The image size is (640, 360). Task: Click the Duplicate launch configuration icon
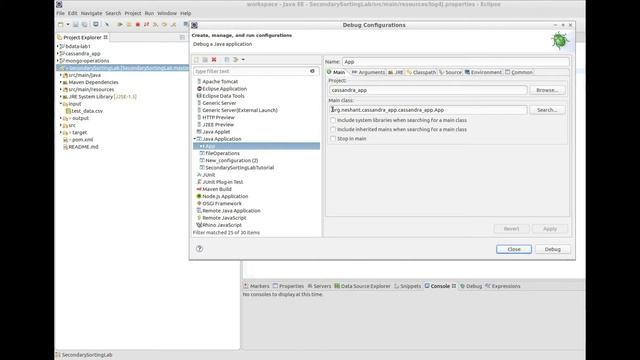pos(205,60)
